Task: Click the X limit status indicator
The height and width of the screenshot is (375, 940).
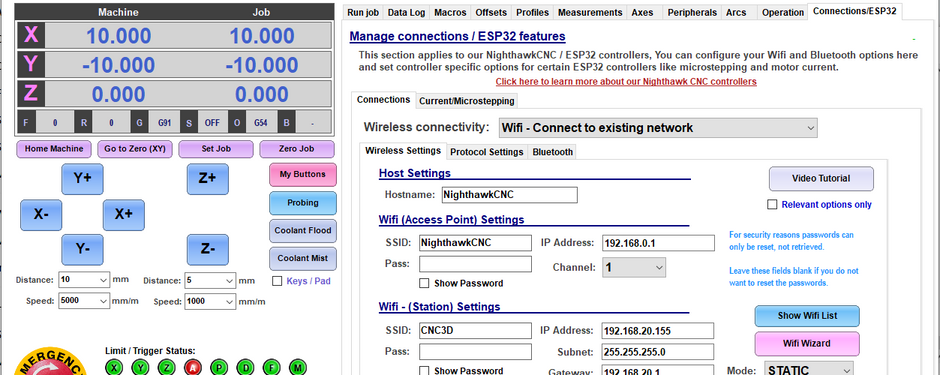Action: pyautogui.click(x=114, y=367)
